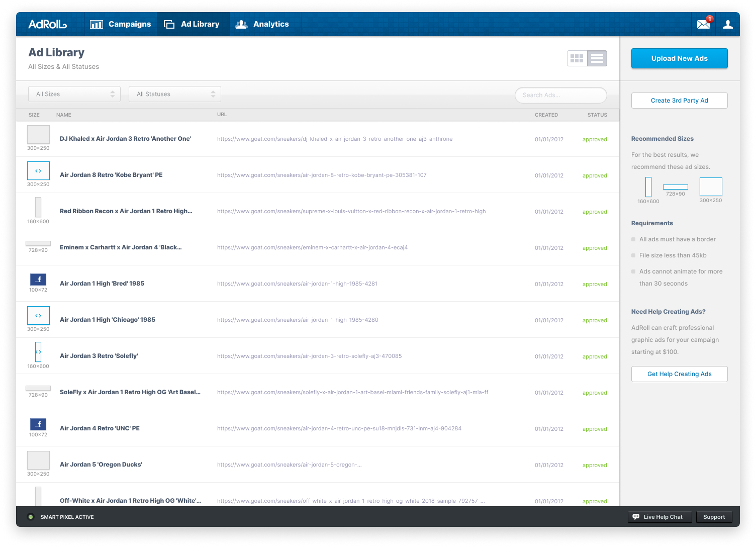Image resolution: width=756 pixels, height=547 pixels.
Task: Expand the All Sizes dropdown
Action: tap(74, 94)
